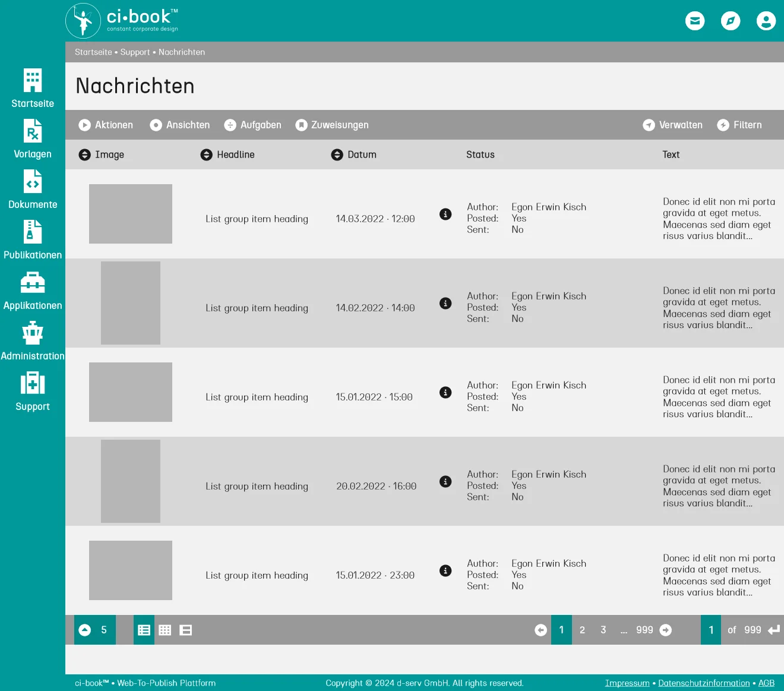This screenshot has height=691, width=784.
Task: Click headline of 14.03.2022 entry
Action: (257, 219)
